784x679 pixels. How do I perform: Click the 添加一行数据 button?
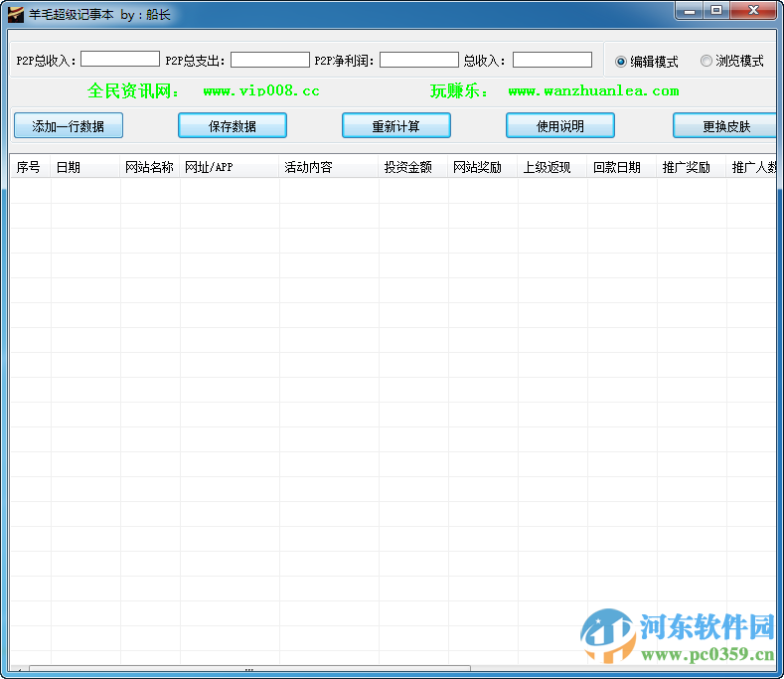[x=69, y=125]
